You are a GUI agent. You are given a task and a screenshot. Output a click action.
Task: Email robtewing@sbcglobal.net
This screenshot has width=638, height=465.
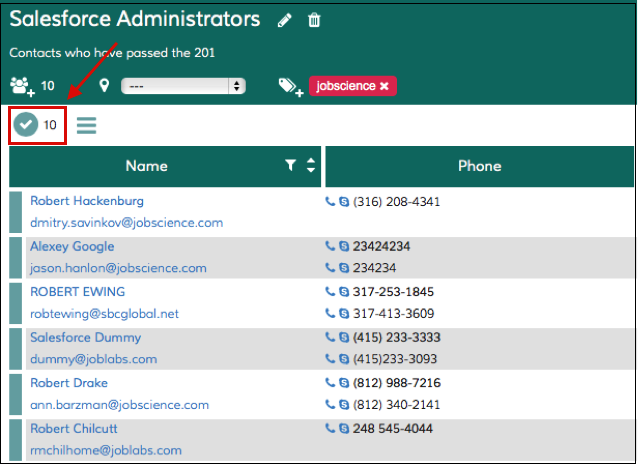[105, 314]
